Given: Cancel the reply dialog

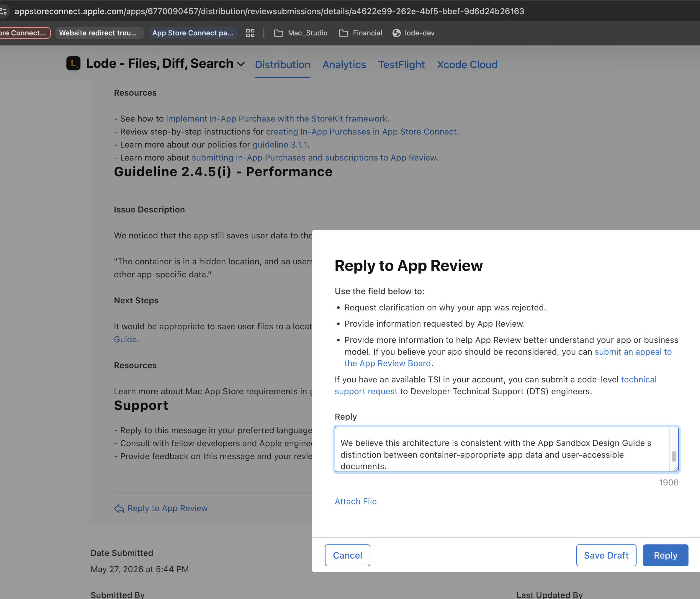Looking at the screenshot, I should click(x=347, y=555).
